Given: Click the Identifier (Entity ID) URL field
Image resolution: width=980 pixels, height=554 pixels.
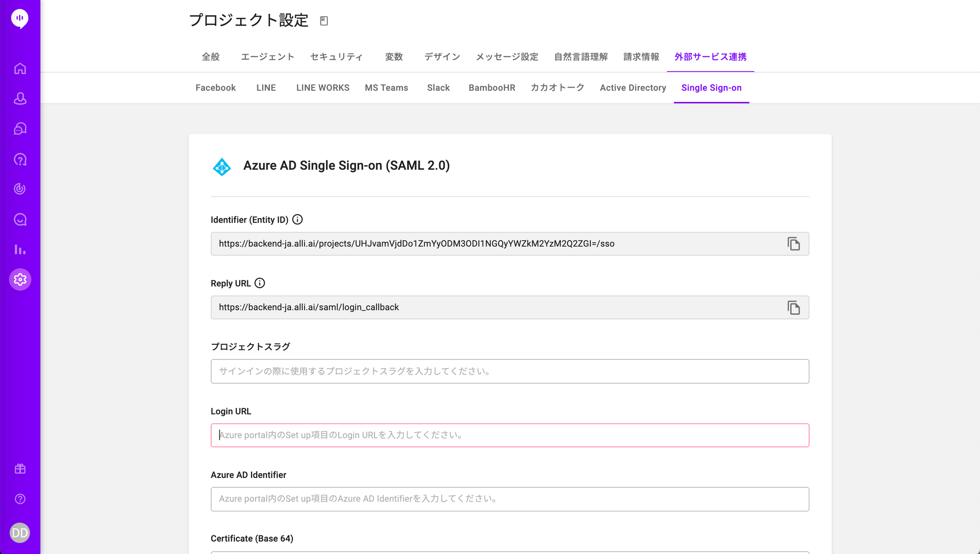Looking at the screenshot, I should 510,244.
